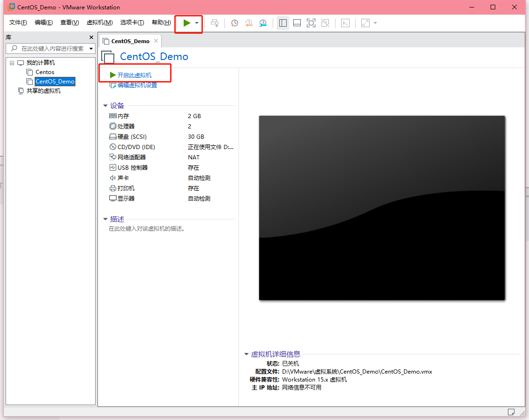Close the CentOS_Demo tab
529x420 pixels.
(156, 41)
